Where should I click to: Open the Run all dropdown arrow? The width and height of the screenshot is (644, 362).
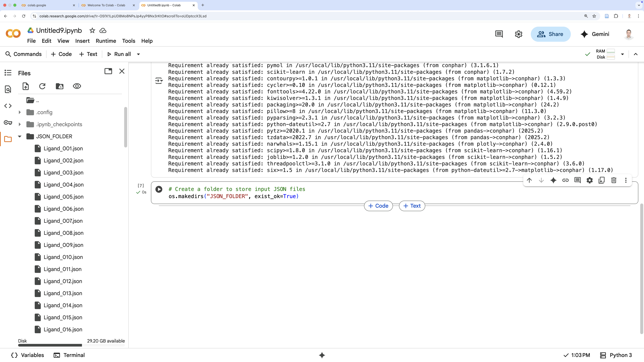pos(138,54)
